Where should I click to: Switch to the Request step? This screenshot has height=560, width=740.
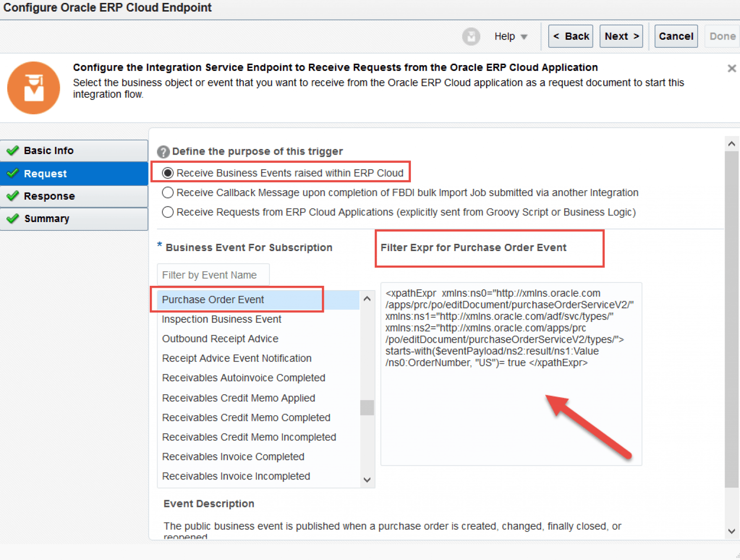pyautogui.click(x=45, y=173)
